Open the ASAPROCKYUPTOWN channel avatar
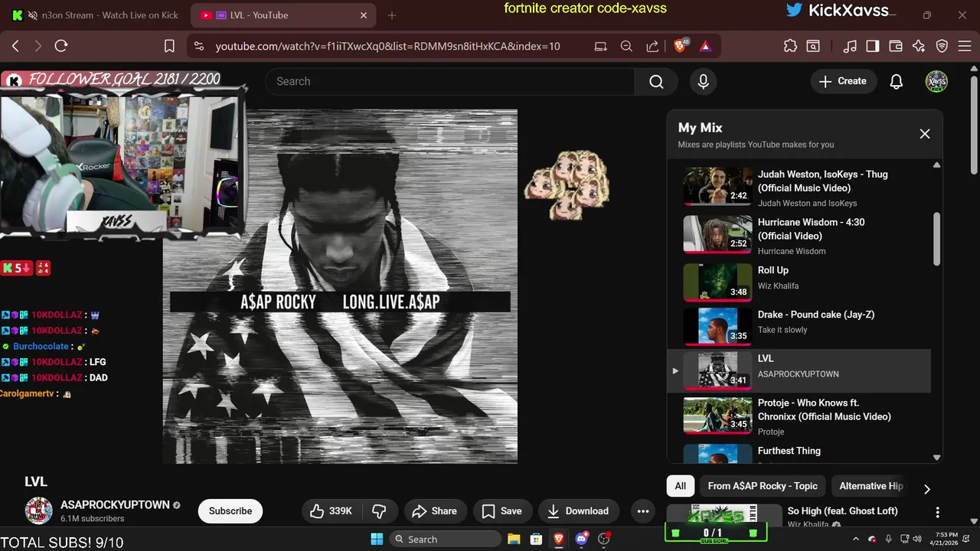Screen dimensions: 980x551 pos(39,510)
